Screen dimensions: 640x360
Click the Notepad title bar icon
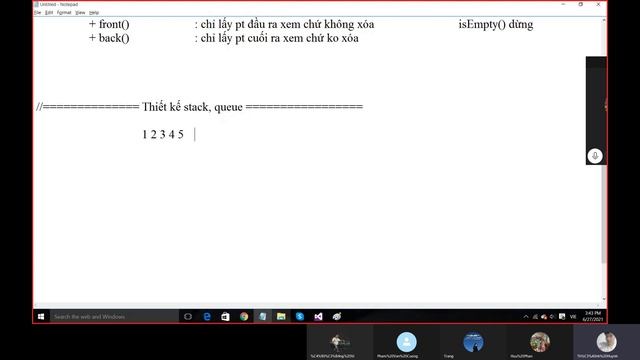coord(37,4)
